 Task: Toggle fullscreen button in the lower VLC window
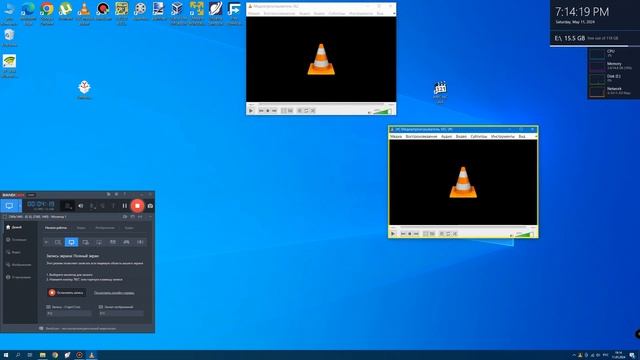pos(426,234)
